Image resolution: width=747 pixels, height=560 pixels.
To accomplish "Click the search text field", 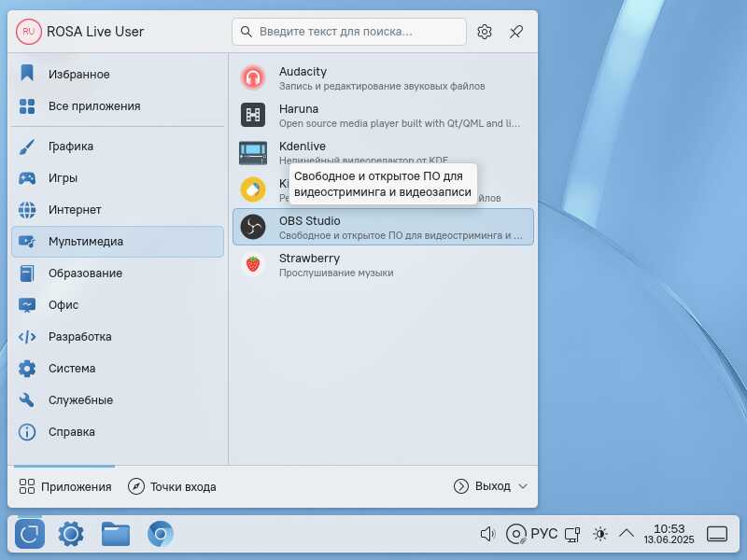I will (x=348, y=32).
